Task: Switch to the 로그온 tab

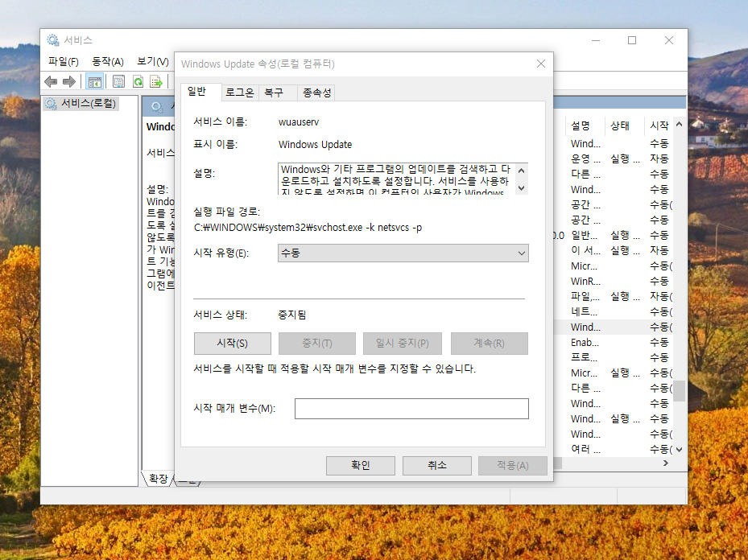Action: point(239,93)
